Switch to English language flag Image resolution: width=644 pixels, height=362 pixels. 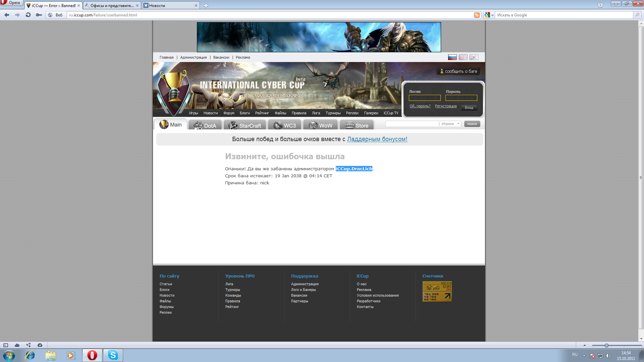(463, 57)
